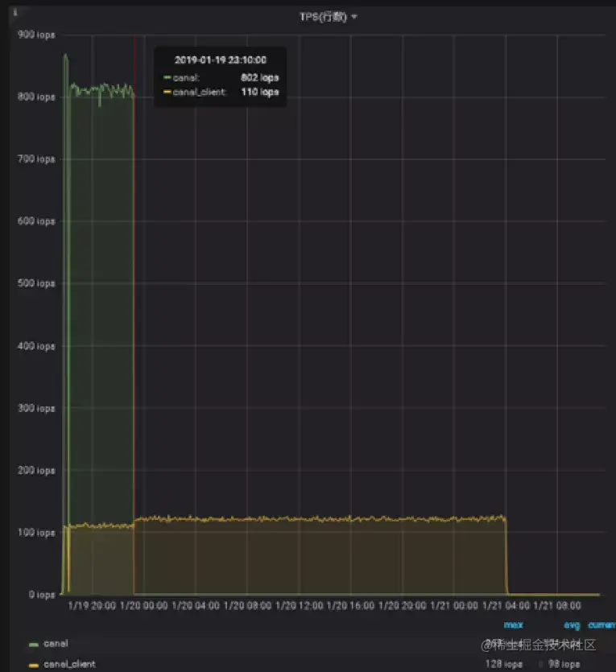Click the 128 iops max value for canal_client

tap(504, 664)
